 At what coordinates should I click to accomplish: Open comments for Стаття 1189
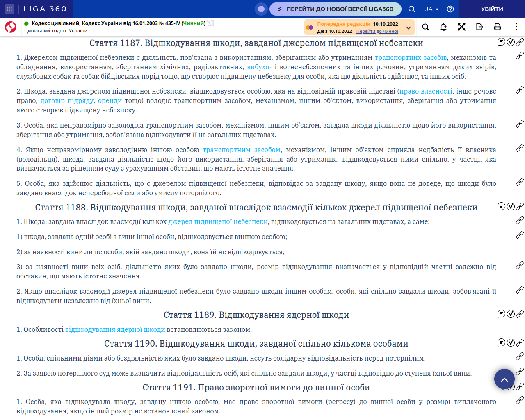tap(501, 314)
